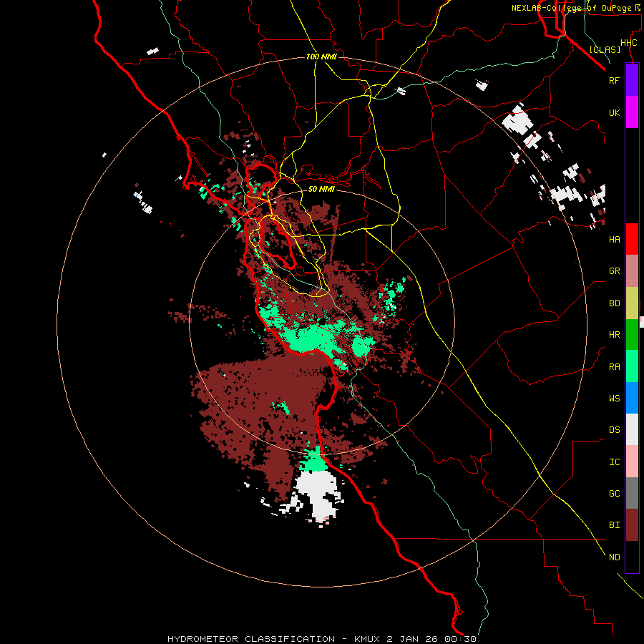Click the RF purple legend swatch
The image size is (644, 644).
pyautogui.click(x=632, y=80)
